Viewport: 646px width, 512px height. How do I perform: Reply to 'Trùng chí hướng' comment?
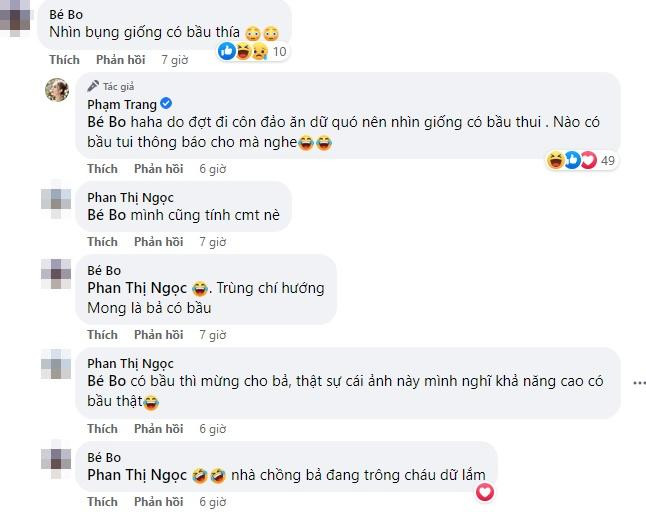[x=159, y=335]
